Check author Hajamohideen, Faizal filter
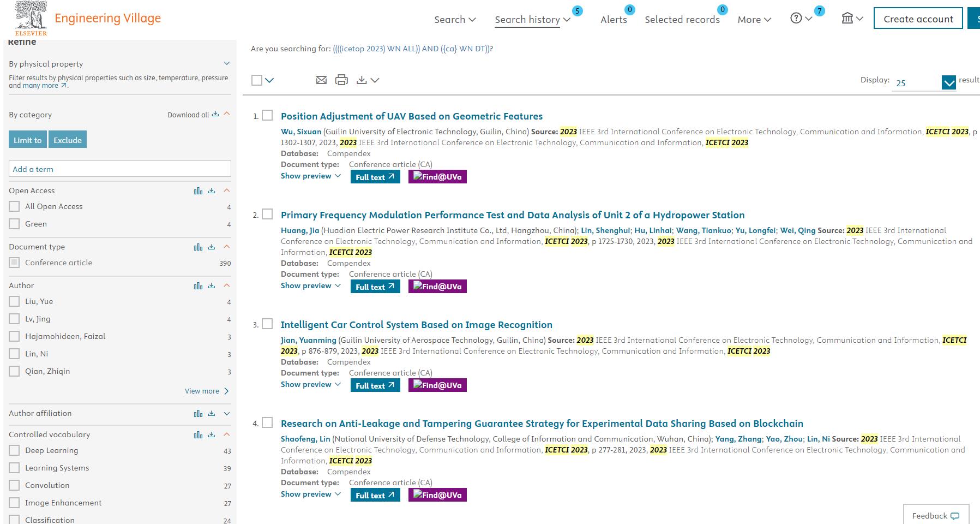The width and height of the screenshot is (980, 524). (14, 336)
